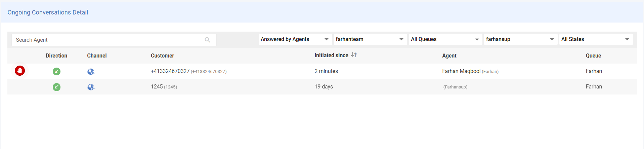The image size is (644, 149).
Task: Click inbound direction arrow for customer 1245
Action: [x=56, y=87]
